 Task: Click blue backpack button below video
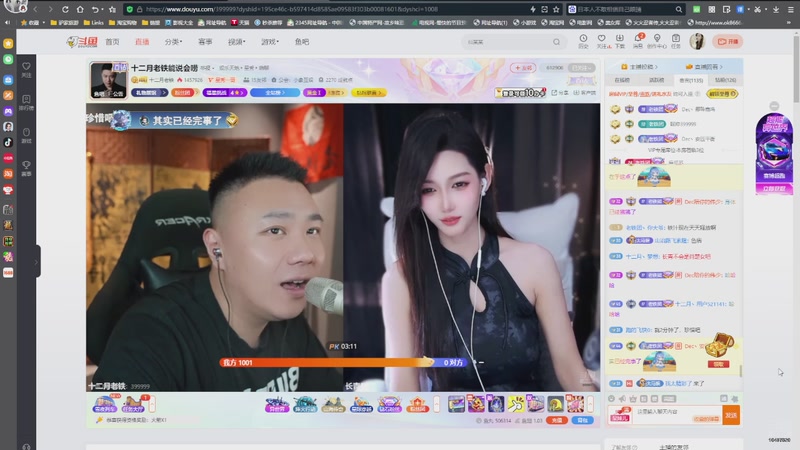coord(582,420)
